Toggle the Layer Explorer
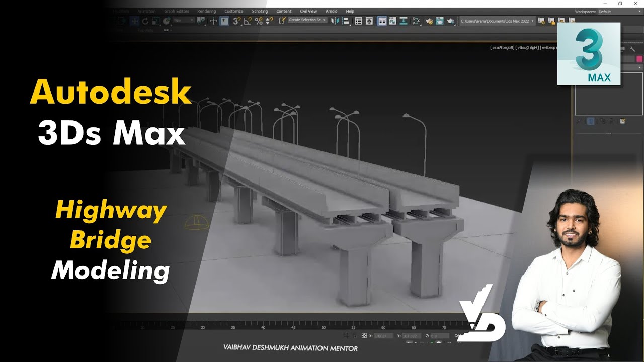The image size is (644, 362). point(369,21)
